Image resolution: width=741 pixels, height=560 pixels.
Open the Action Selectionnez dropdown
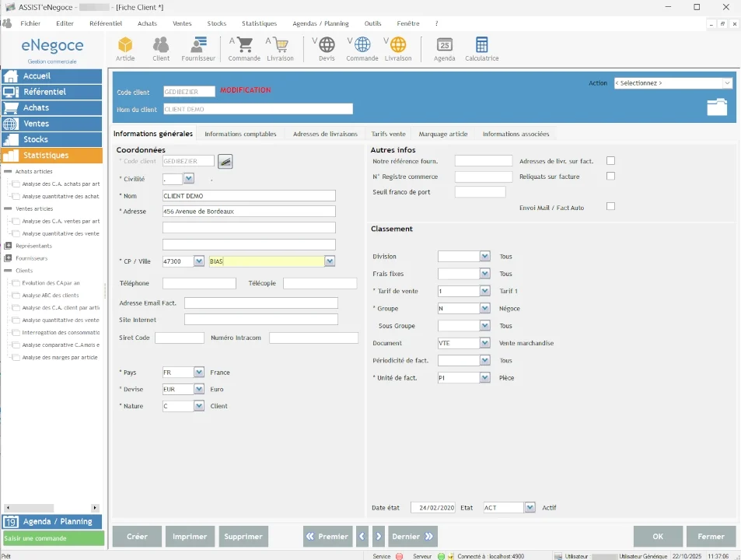click(727, 83)
